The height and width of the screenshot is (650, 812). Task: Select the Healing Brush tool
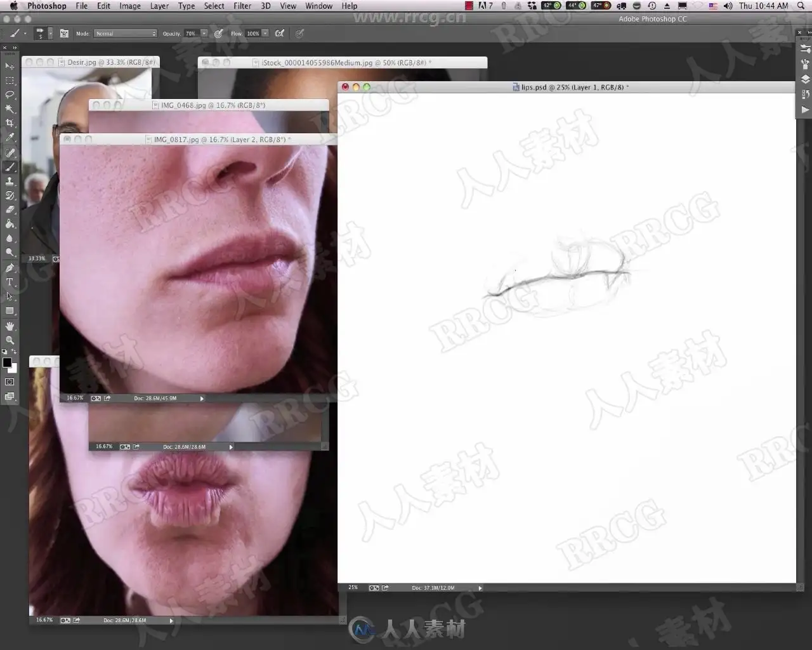10,153
